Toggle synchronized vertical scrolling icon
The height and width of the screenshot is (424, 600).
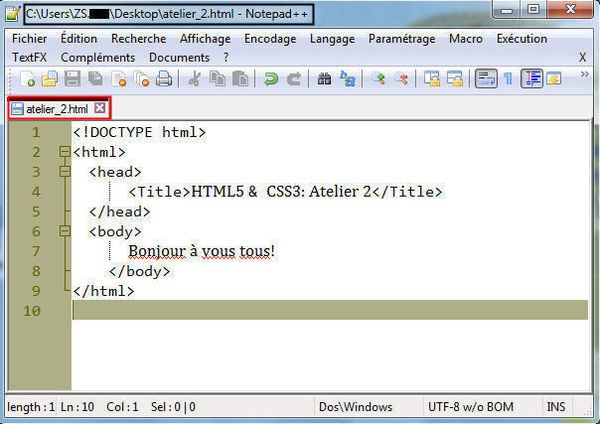(x=432, y=79)
